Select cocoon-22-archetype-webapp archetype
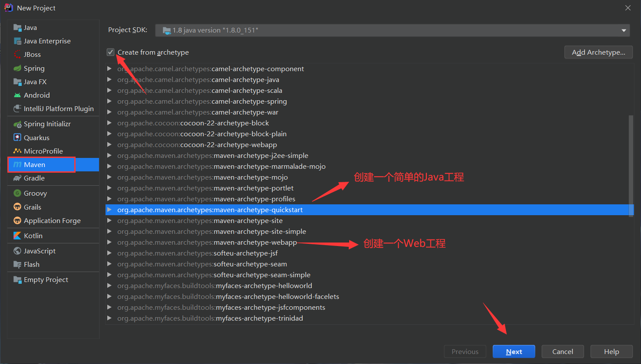 click(x=197, y=144)
